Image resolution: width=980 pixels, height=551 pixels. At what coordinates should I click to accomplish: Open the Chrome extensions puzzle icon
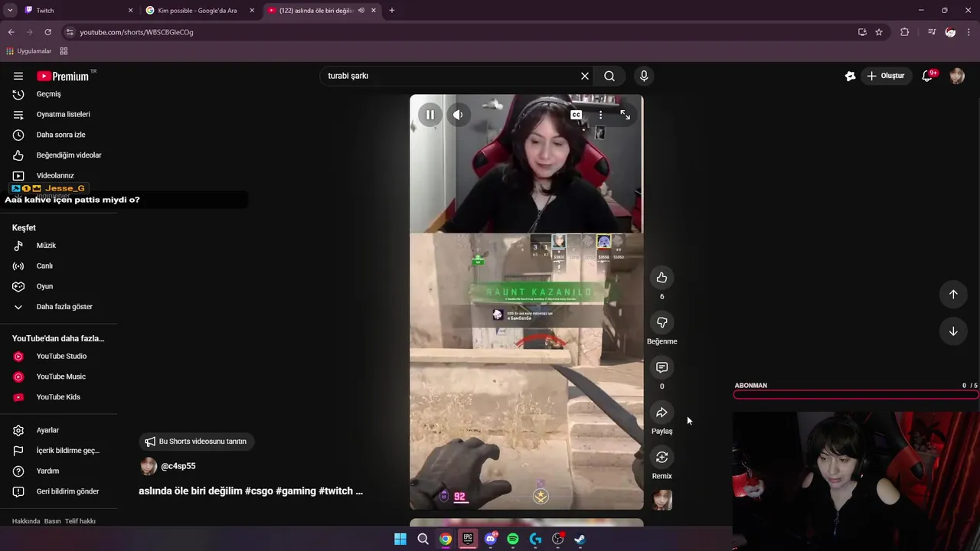tap(904, 32)
